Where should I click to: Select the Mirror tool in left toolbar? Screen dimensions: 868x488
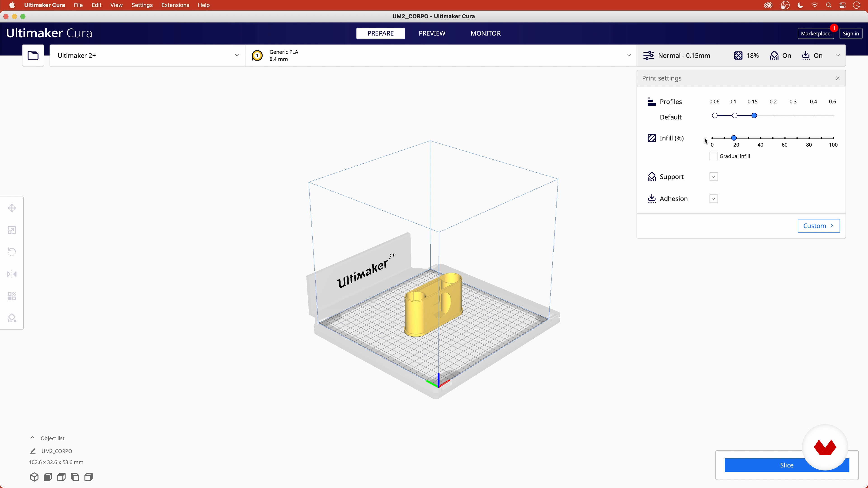click(x=12, y=274)
